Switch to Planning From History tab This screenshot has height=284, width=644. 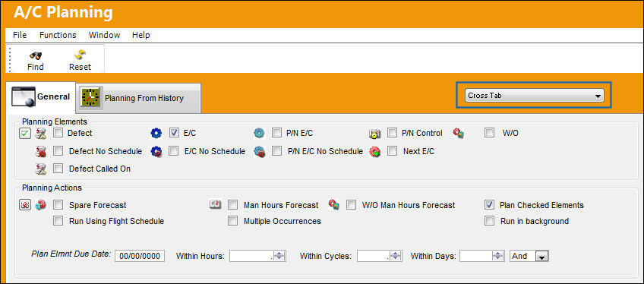tap(138, 98)
